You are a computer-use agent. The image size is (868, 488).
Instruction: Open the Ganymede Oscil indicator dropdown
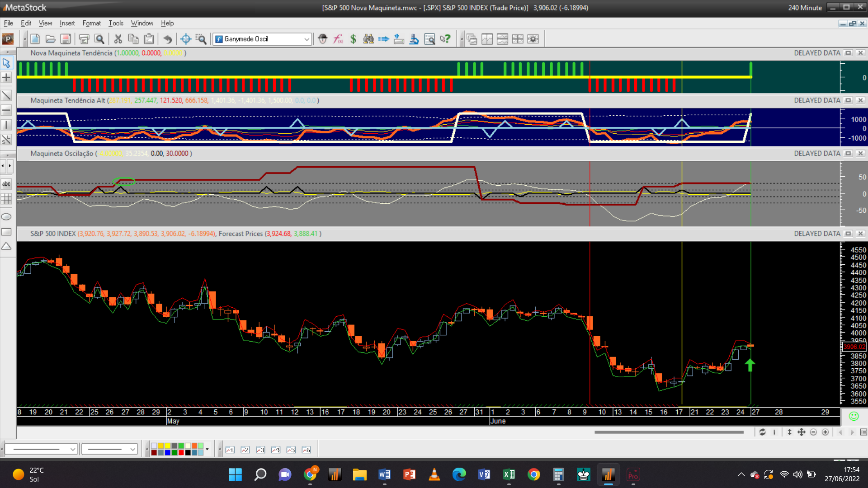307,39
